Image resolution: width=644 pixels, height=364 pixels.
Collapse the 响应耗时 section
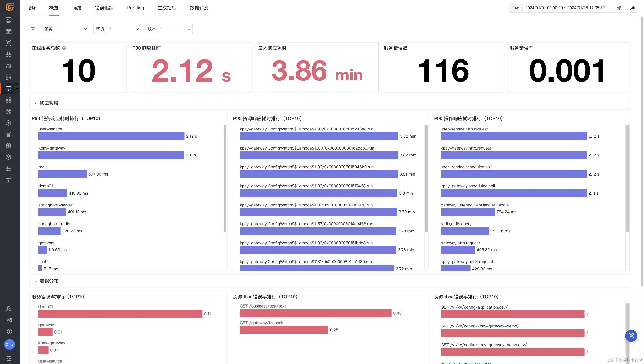pos(36,103)
